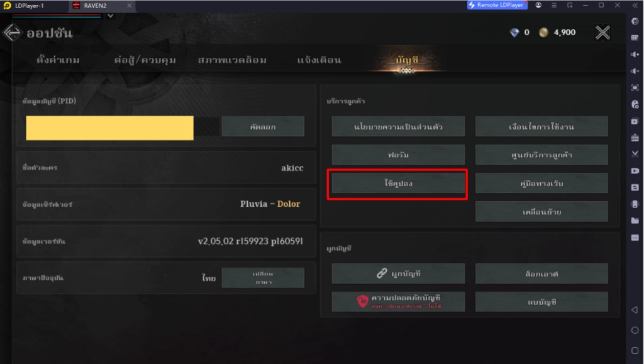Expand the chevron below RAVEN2 tab
The height and width of the screenshot is (364, 644).
(110, 16)
